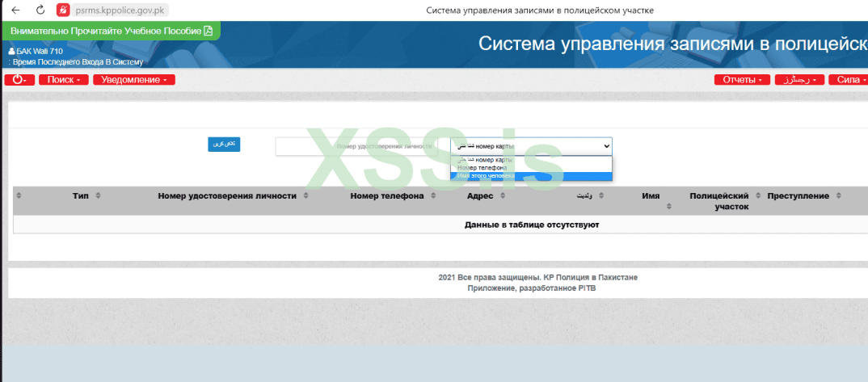Image resolution: width=868 pixels, height=382 pixels.
Task: Click the psrms.kppolice.gov.pk address bar
Action: (x=121, y=10)
